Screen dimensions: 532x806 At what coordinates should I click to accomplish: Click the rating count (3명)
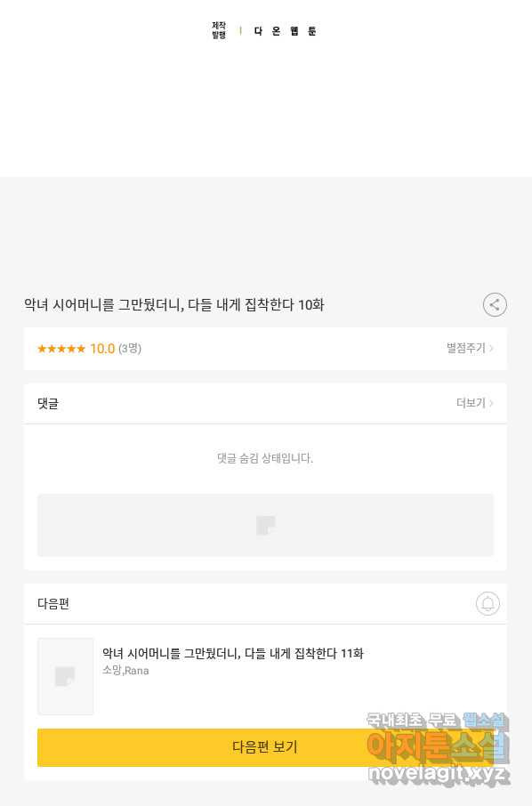(x=130, y=349)
